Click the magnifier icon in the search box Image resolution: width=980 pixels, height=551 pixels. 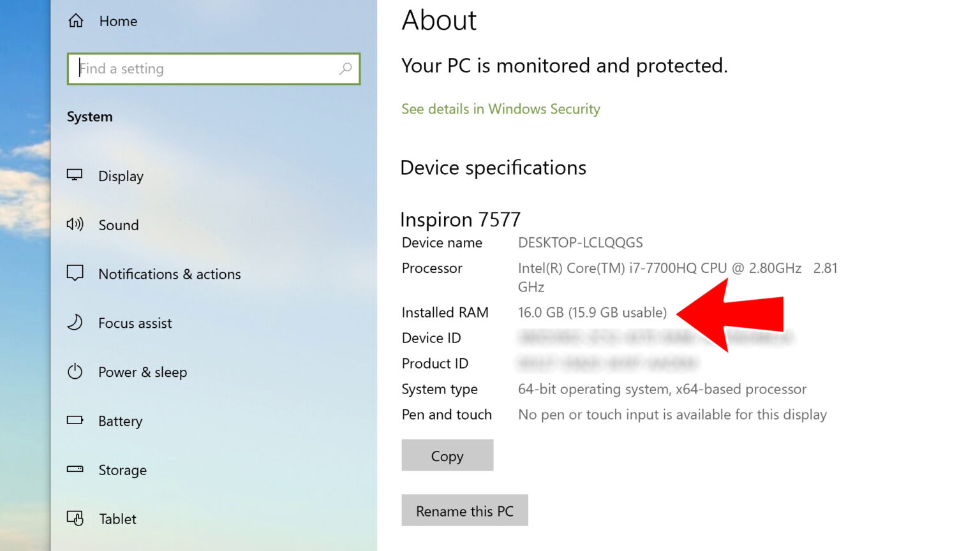click(x=345, y=68)
